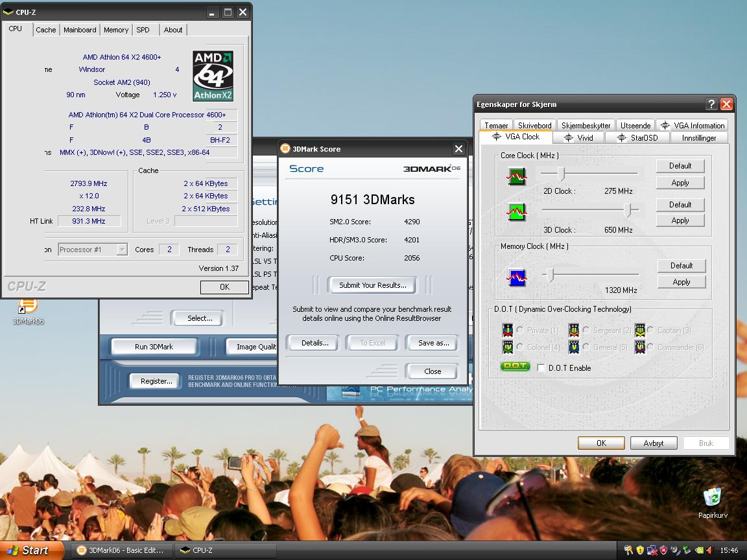Select the Captain (3) radio button
Screen dimensions: 747x560
coord(650,330)
